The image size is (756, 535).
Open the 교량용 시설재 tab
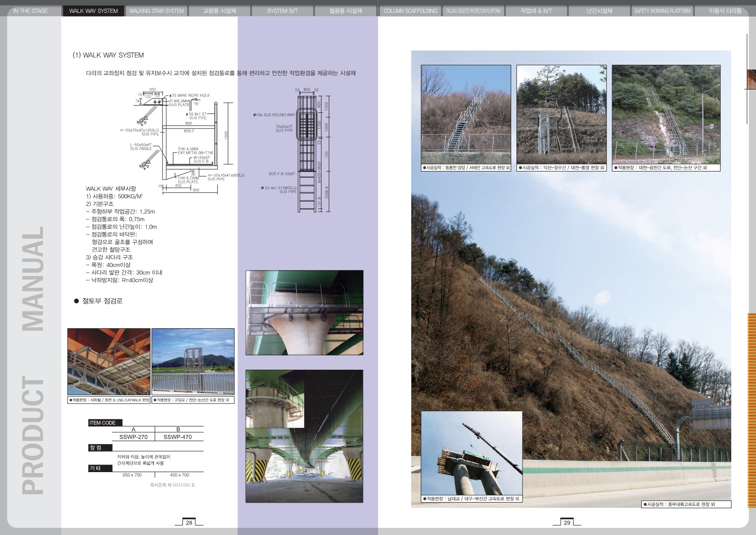tap(220, 11)
